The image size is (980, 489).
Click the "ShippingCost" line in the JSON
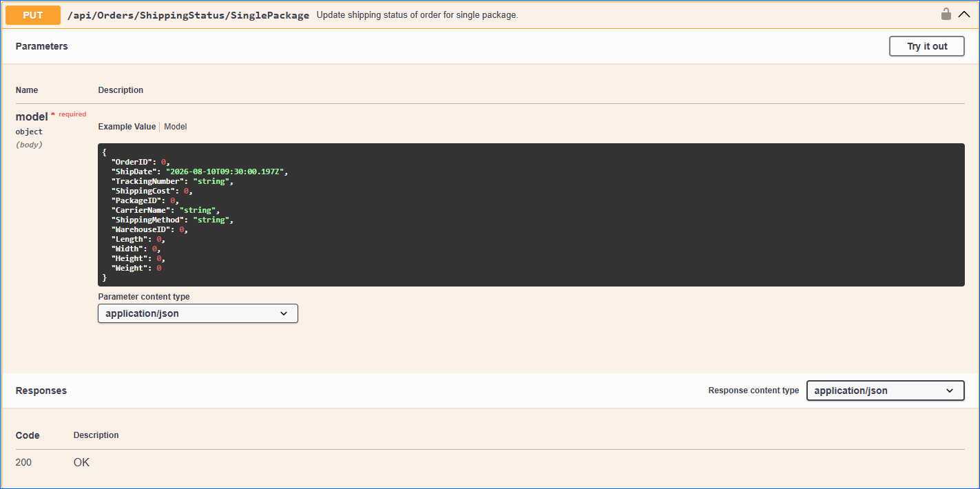tap(152, 191)
